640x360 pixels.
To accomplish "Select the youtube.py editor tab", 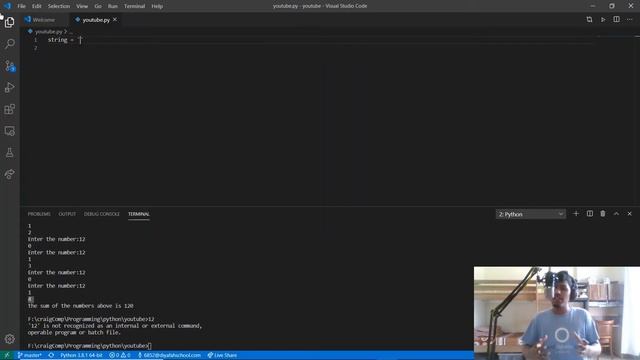I will point(96,20).
